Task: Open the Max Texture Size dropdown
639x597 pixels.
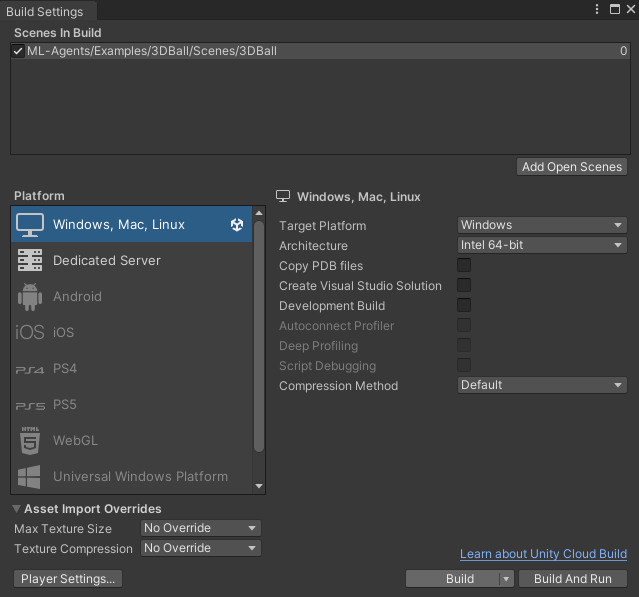Action: pyautogui.click(x=201, y=528)
